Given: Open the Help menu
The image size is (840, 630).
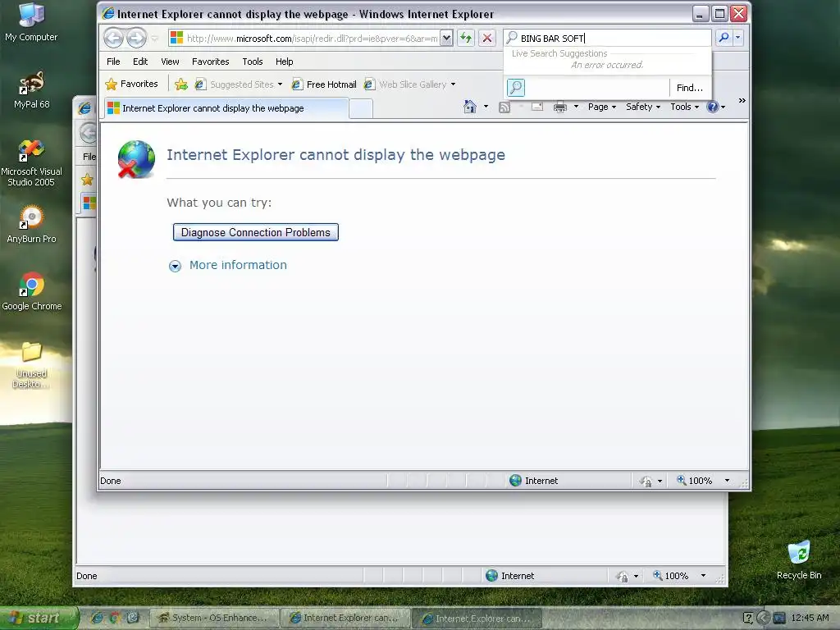Looking at the screenshot, I should click(284, 62).
